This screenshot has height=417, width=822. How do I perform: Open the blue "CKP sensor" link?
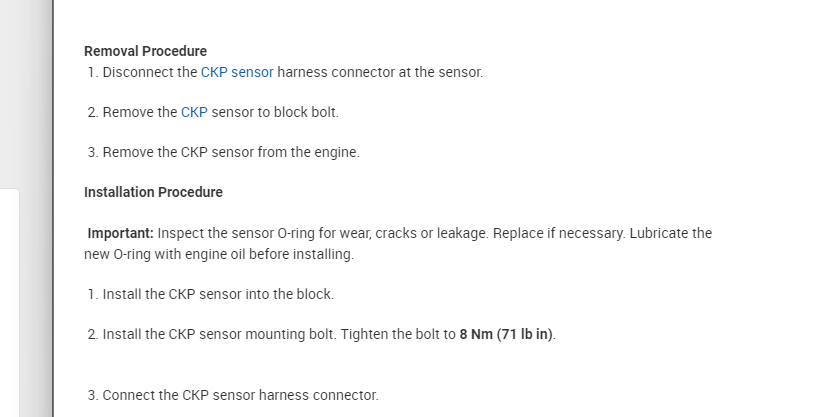pos(237,72)
